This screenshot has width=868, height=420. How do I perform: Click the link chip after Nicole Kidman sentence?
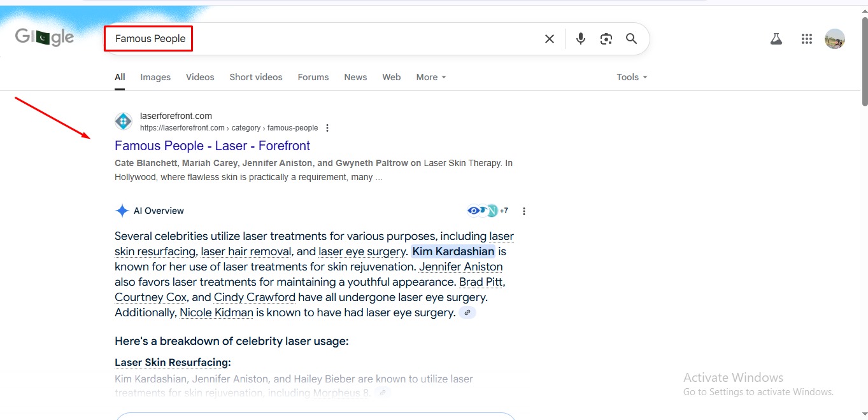(467, 313)
